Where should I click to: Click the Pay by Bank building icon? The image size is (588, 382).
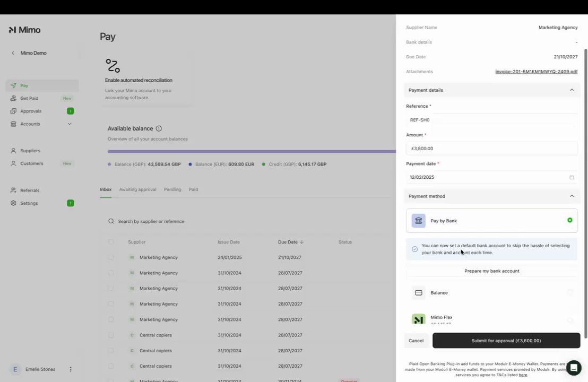(419, 221)
